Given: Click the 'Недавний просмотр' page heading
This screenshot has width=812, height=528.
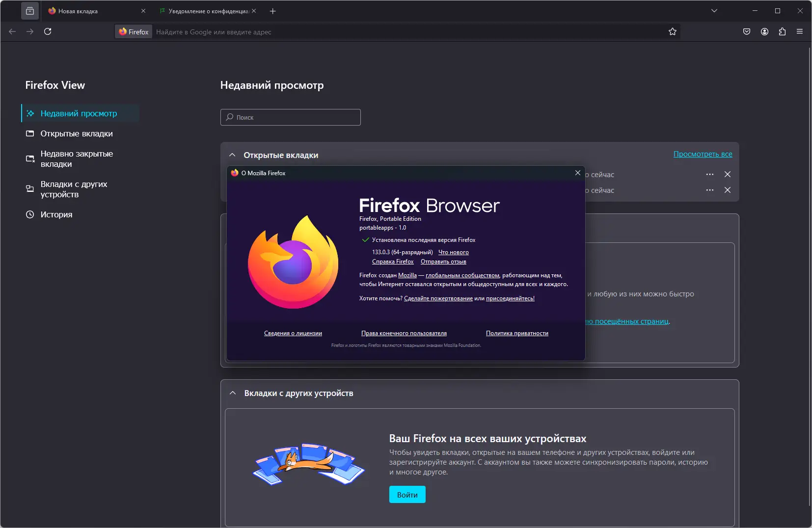Looking at the screenshot, I should (272, 85).
